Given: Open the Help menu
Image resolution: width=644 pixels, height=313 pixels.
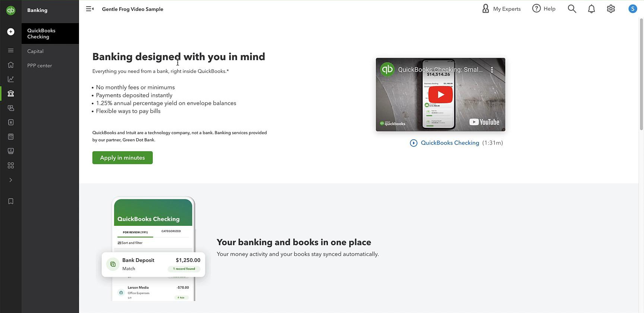Looking at the screenshot, I should [x=544, y=9].
